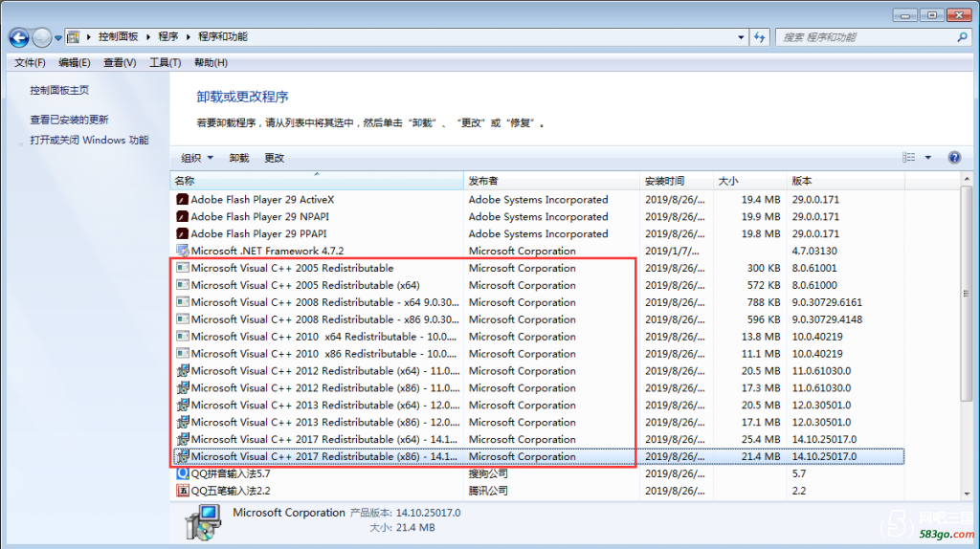Viewport: 980px width, 549px height.
Task: Go back with the Back arrow button
Action: (19, 37)
